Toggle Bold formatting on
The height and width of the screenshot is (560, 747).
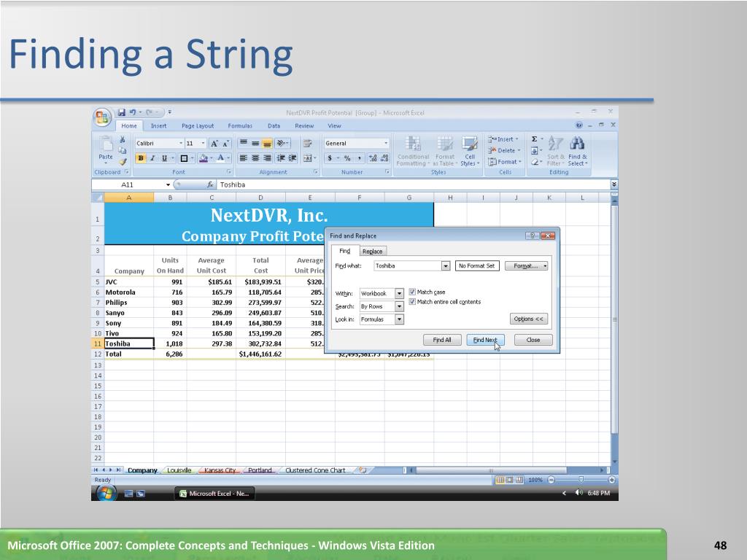141,158
